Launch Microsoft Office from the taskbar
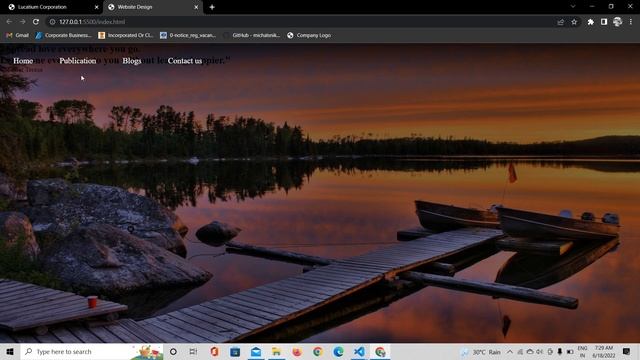The image size is (640, 360). point(214,351)
